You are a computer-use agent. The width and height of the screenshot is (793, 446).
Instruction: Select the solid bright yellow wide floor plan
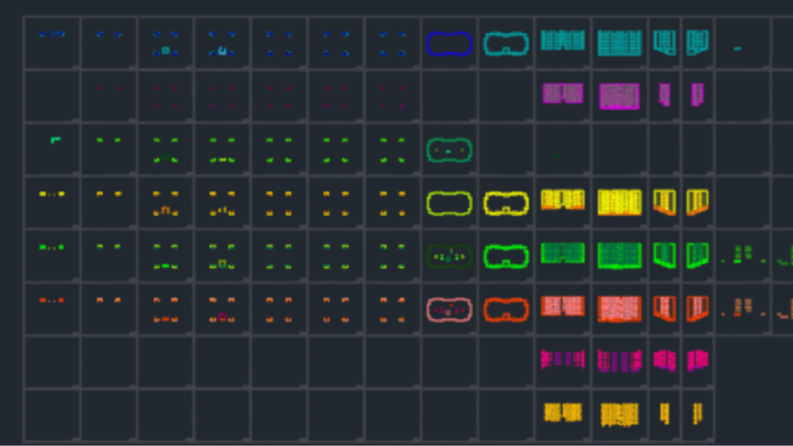click(620, 203)
